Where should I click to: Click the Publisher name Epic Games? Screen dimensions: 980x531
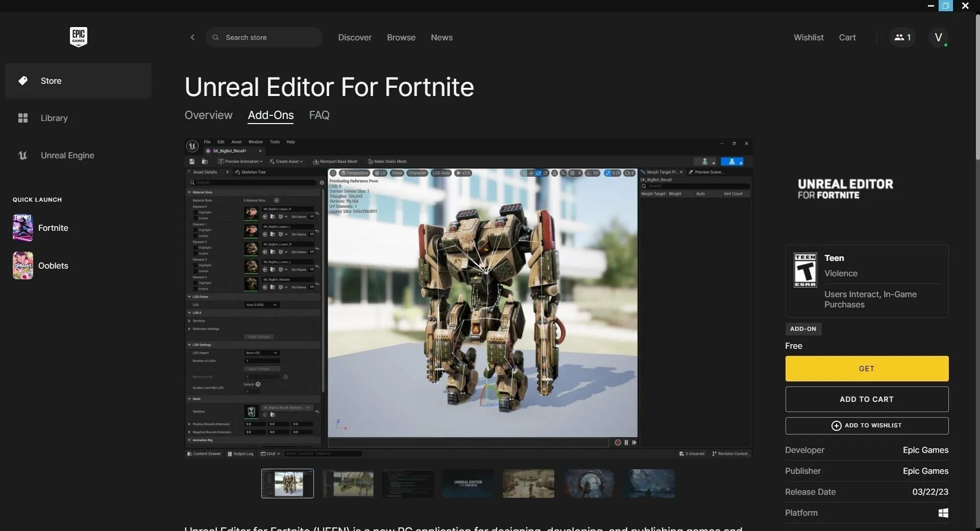(925, 471)
